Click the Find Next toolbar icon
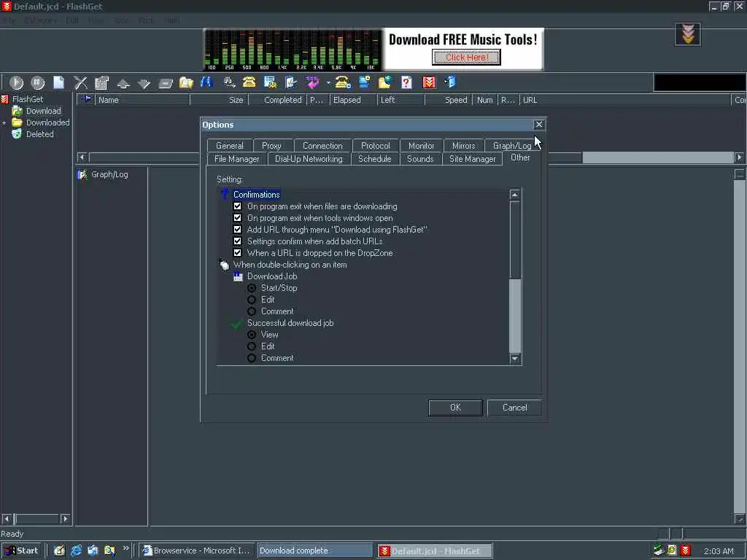Image resolution: width=747 pixels, height=560 pixels. pyautogui.click(x=229, y=83)
